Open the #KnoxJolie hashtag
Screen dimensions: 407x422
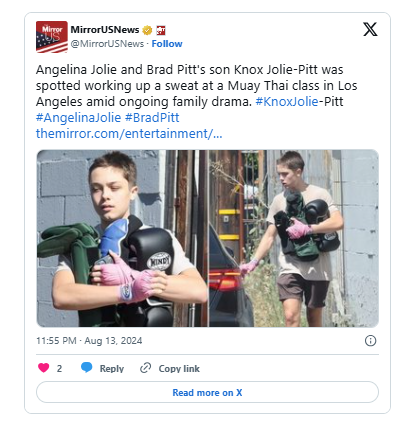pyautogui.click(x=287, y=101)
